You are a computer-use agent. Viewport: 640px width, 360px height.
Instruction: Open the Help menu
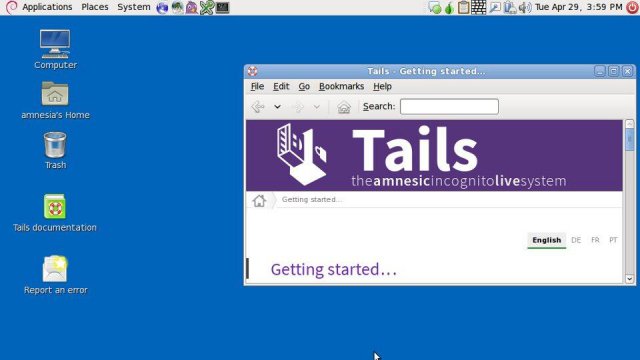[382, 86]
